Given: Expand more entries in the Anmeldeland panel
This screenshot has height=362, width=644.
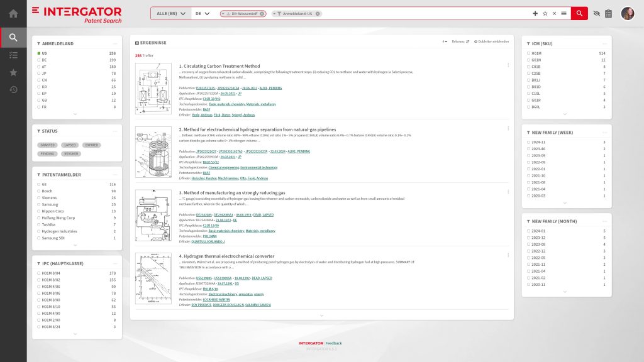Looking at the screenshot, I should click(76, 114).
